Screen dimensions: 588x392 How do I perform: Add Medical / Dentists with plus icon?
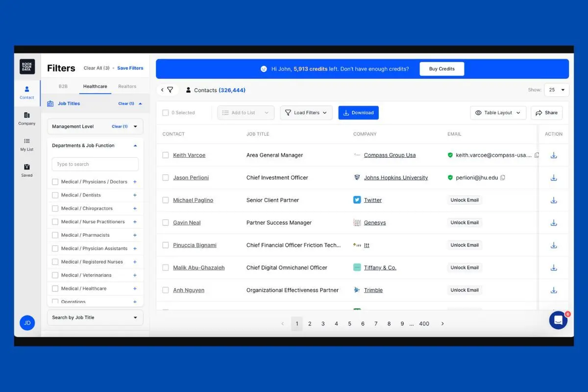pyautogui.click(x=135, y=195)
